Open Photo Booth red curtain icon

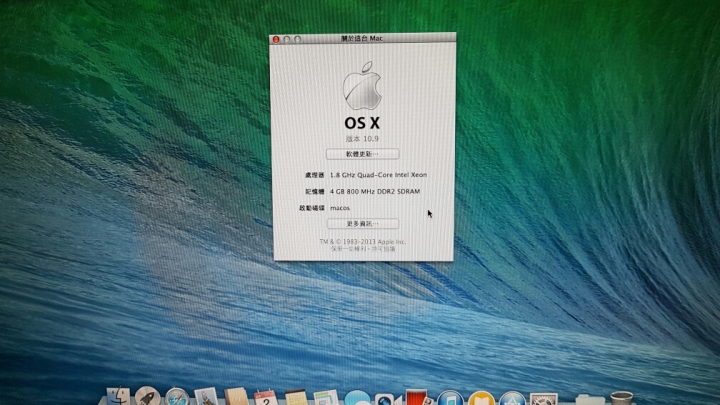click(x=417, y=397)
